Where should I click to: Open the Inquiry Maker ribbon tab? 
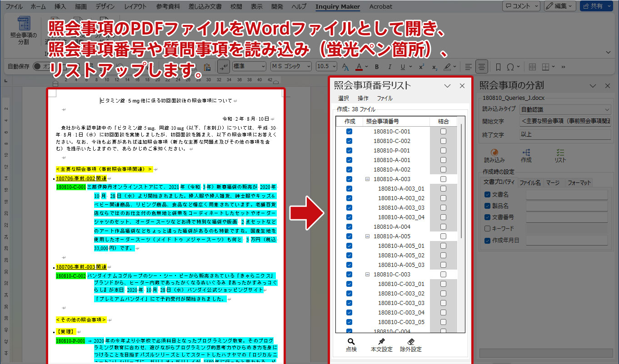pyautogui.click(x=337, y=6)
